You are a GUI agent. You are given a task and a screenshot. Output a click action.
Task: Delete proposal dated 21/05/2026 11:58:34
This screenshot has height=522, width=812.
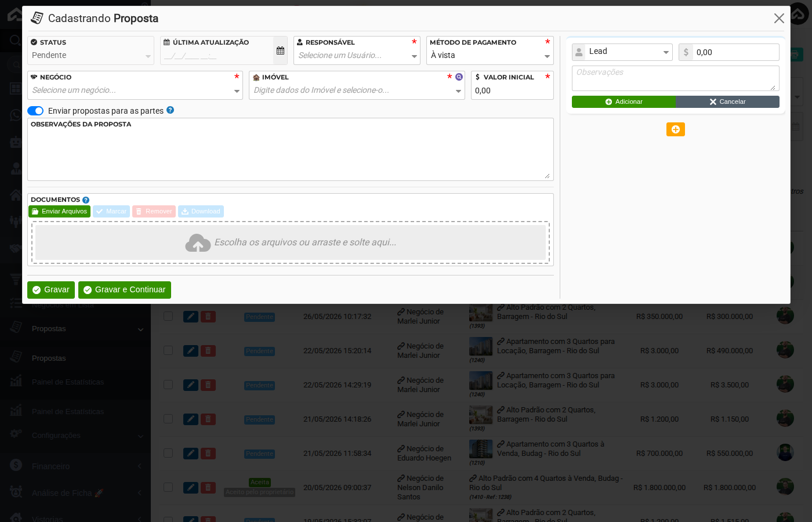pyautogui.click(x=208, y=454)
